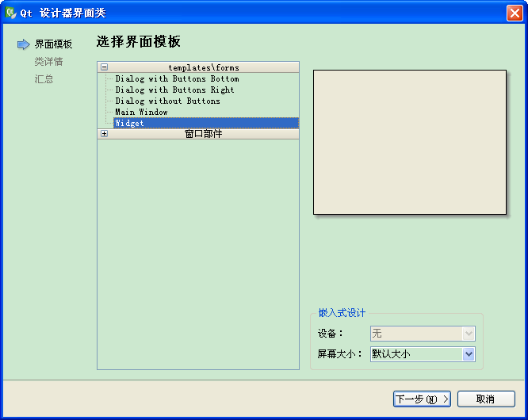Select Main Window template
Viewport: 528px width, 420px height.
pos(141,112)
